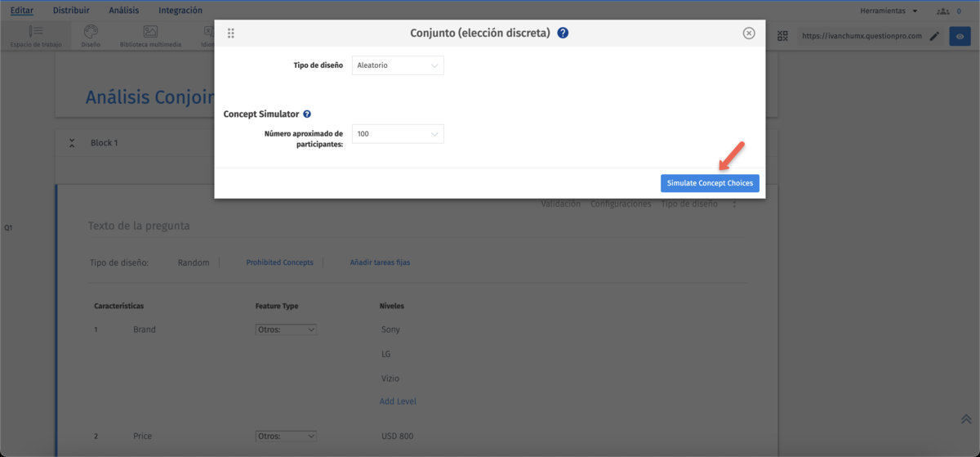Collapse Block 1 with chevron icon
The image size is (980, 457).
pos(72,143)
